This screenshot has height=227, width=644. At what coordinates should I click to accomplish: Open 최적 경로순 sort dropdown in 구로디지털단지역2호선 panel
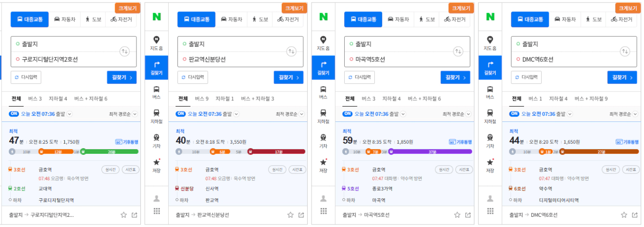pyautogui.click(x=124, y=114)
